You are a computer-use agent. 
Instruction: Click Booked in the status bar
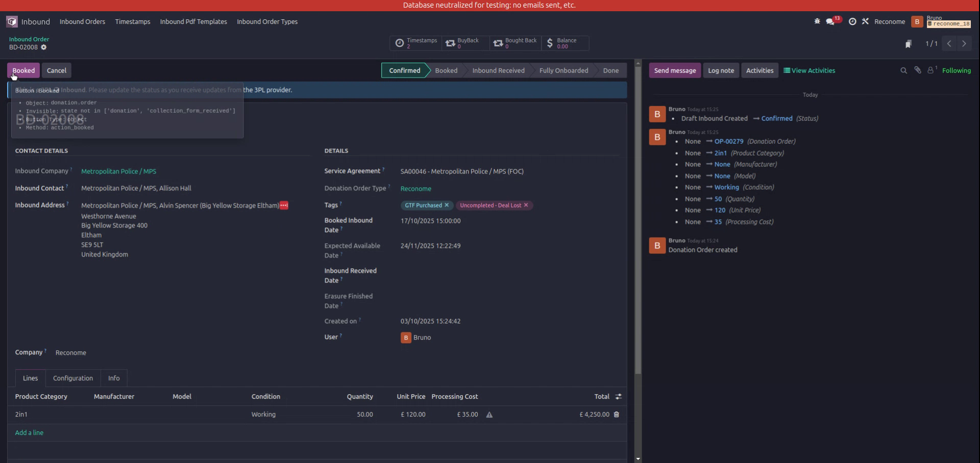(x=446, y=70)
